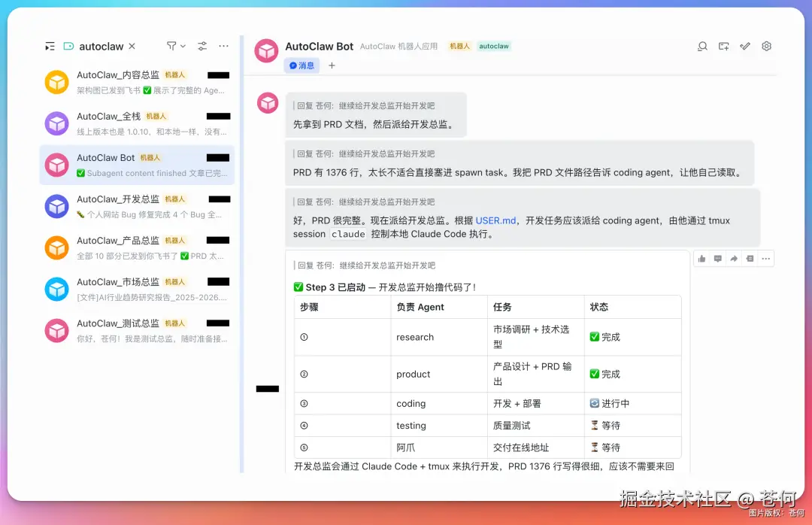The width and height of the screenshot is (812, 525).
Task: Remove the autoclaw filter via its X
Action: pyautogui.click(x=132, y=46)
